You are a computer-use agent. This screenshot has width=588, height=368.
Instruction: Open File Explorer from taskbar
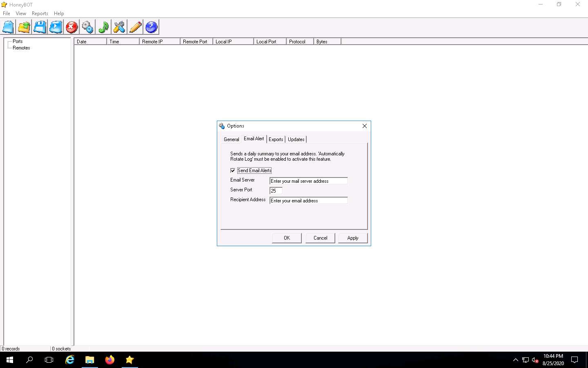click(x=90, y=360)
